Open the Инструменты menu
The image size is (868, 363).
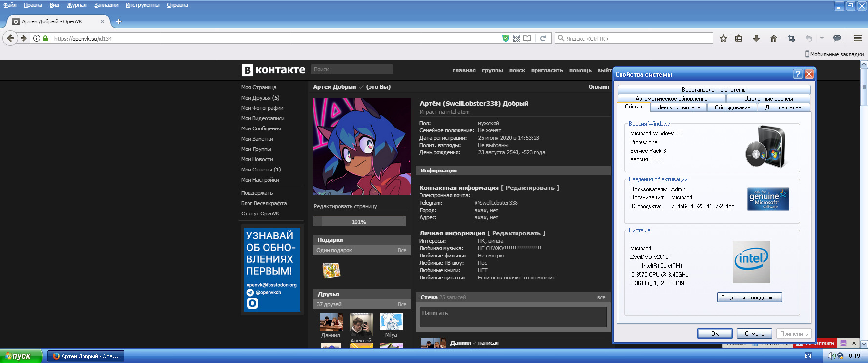(143, 5)
